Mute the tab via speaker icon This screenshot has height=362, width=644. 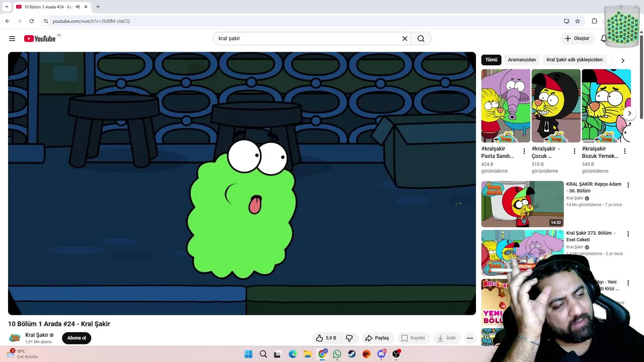[77, 7]
